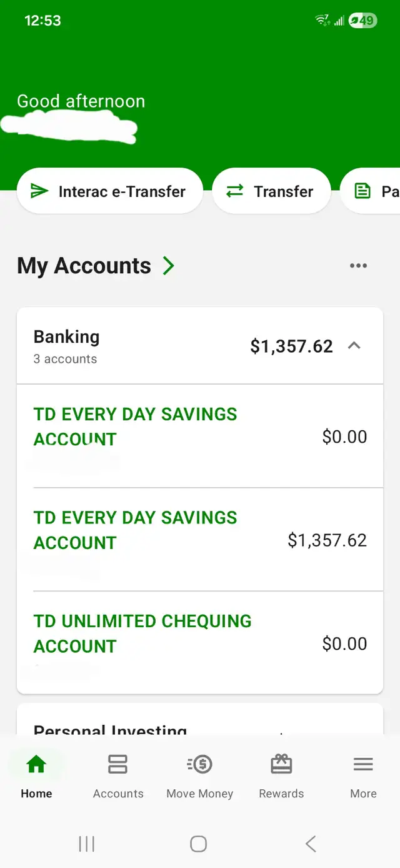Open the TD UNLIMITED CHEQUING ACCOUNT

click(199, 633)
